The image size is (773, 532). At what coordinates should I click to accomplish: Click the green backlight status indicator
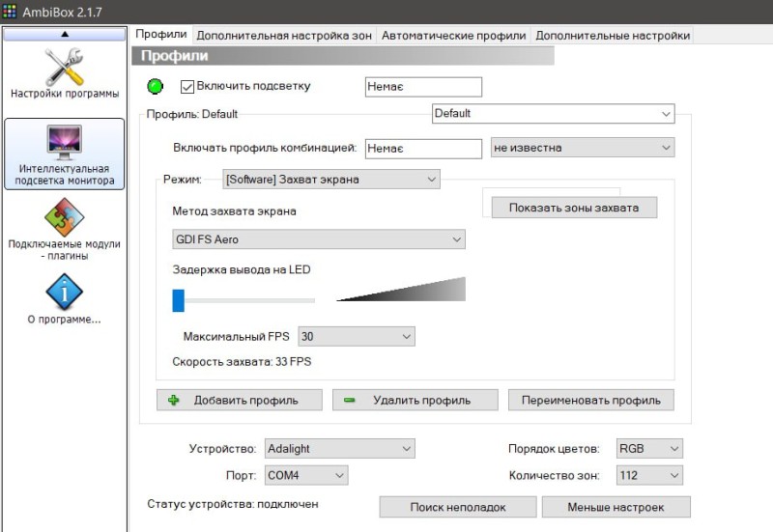155,87
